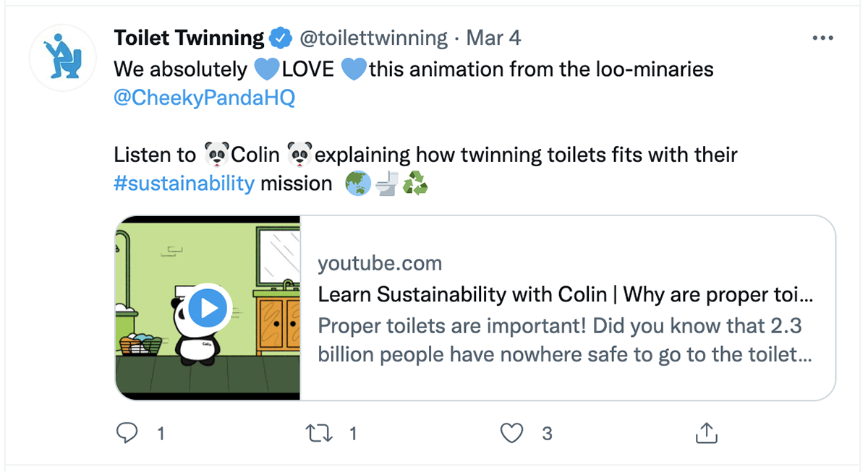Image resolution: width=868 pixels, height=472 pixels.
Task: Click the Toilet Twinning profile avatar
Action: [x=61, y=57]
